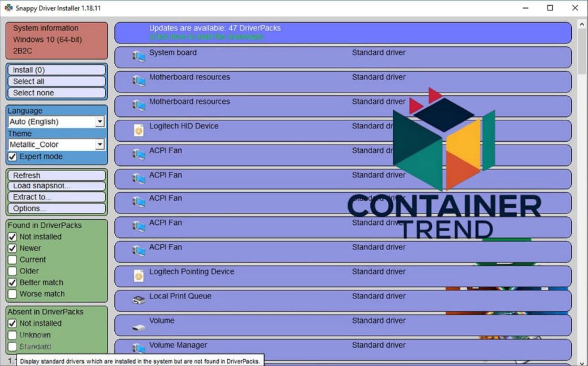The width and height of the screenshot is (588, 366).
Task: Open the Language dropdown Auto (English)
Action: [56, 122]
